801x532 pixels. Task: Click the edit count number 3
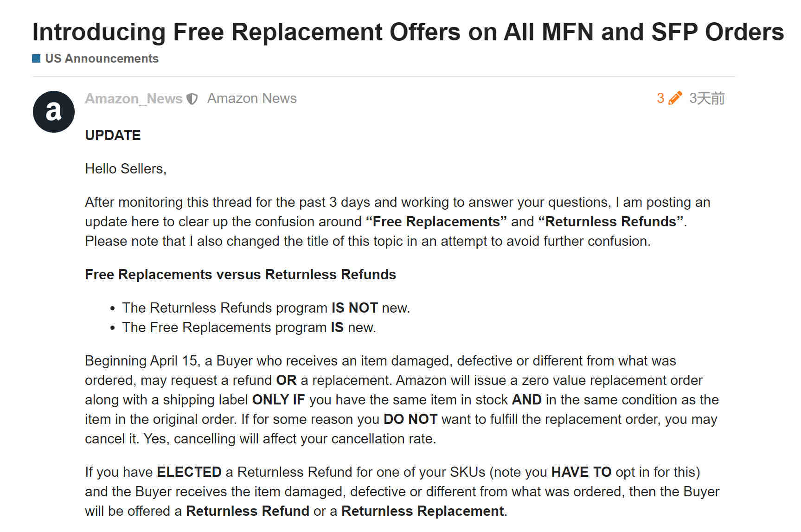660,98
